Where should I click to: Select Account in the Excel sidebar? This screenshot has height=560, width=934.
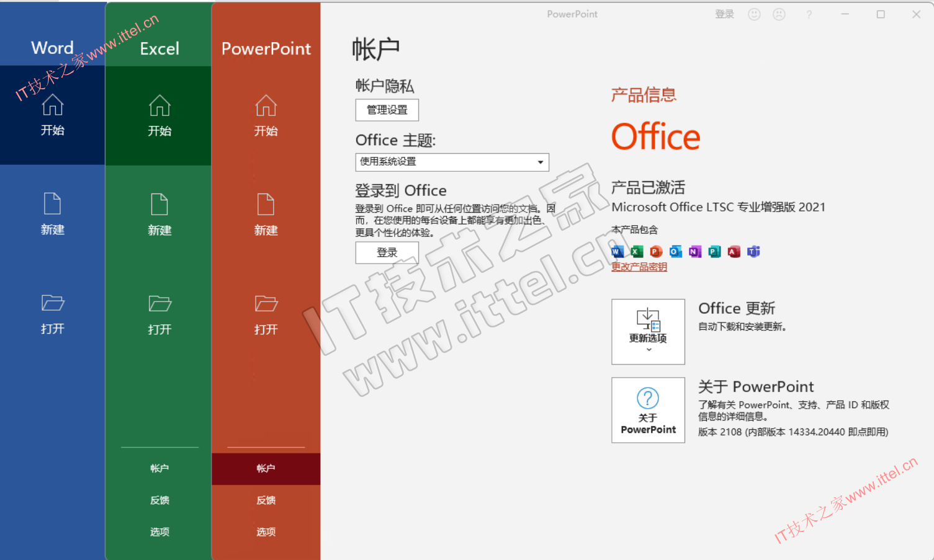coord(159,468)
